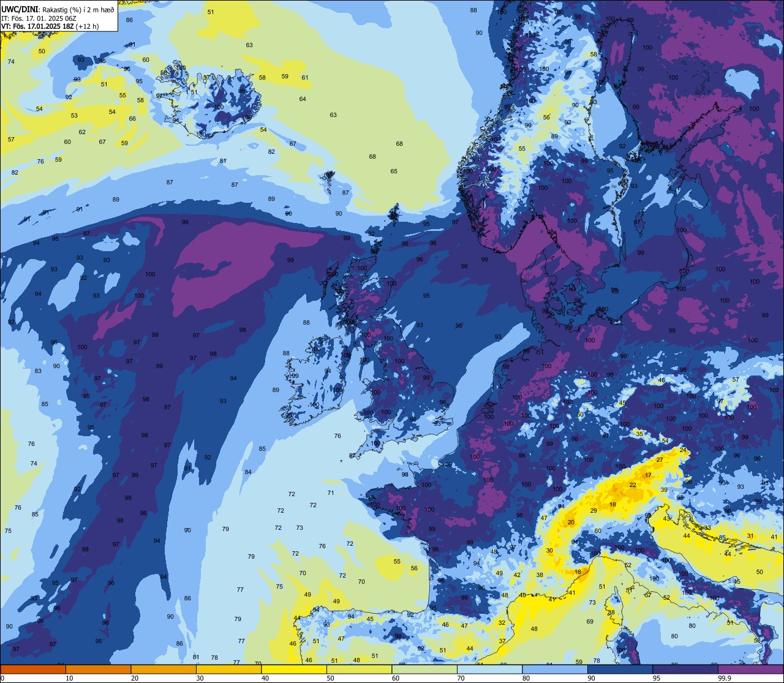784x683 pixels.
Task: Click the legend tick label '90' on the color bar
Action: [592, 678]
